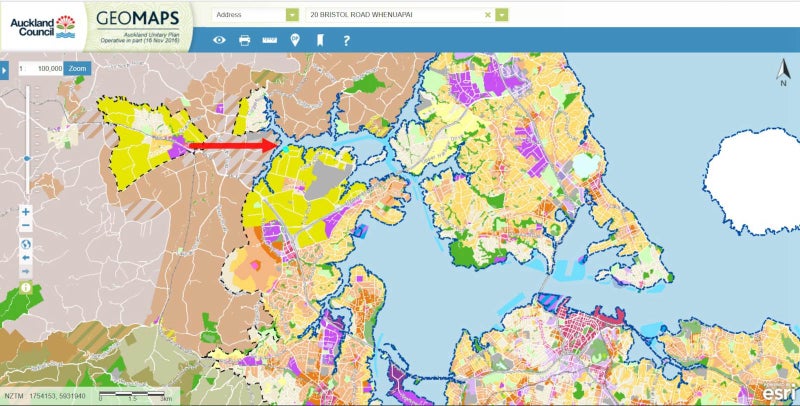This screenshot has height=406, width=800.
Task: Open search suggestions dropdown arrow
Action: pyautogui.click(x=502, y=15)
